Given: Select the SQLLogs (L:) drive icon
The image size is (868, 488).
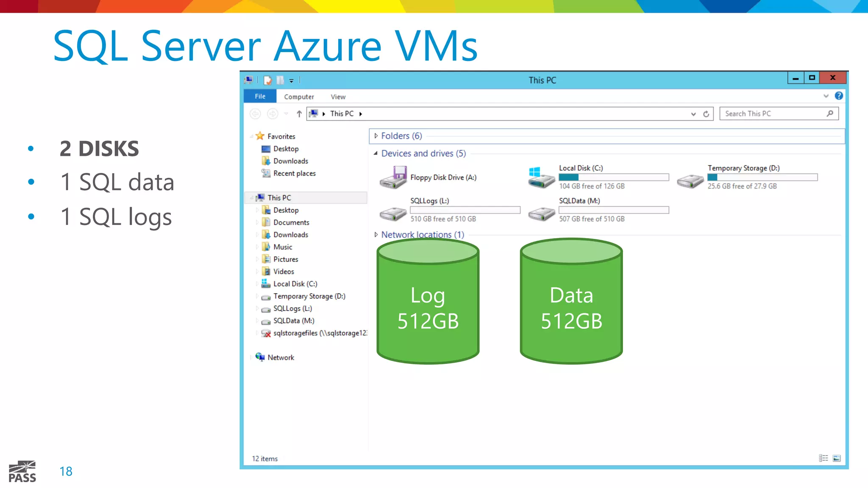Looking at the screenshot, I should (393, 214).
